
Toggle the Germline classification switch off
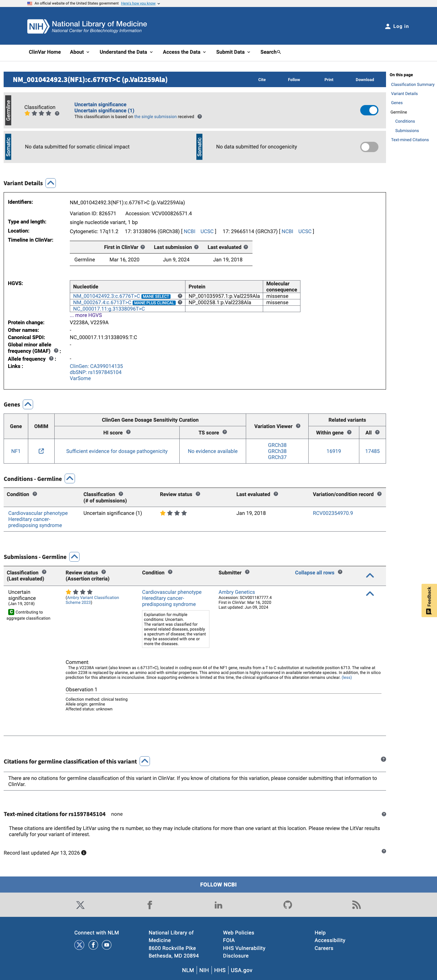click(x=369, y=110)
